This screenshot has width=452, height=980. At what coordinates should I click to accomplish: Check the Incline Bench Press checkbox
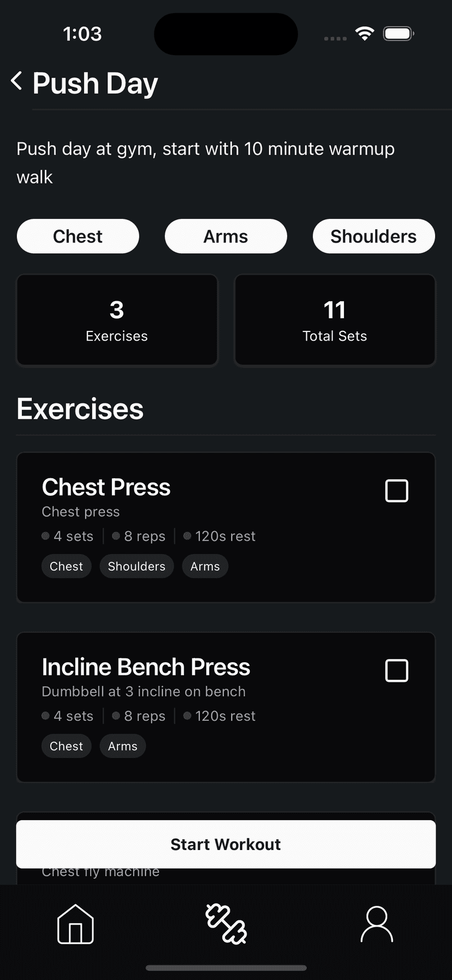[x=396, y=670]
